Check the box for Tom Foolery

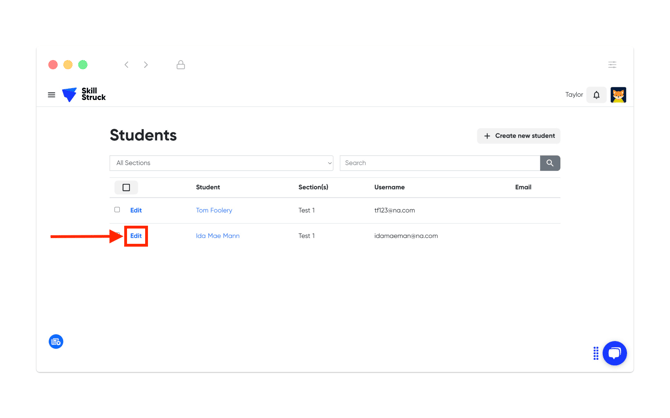tap(117, 210)
